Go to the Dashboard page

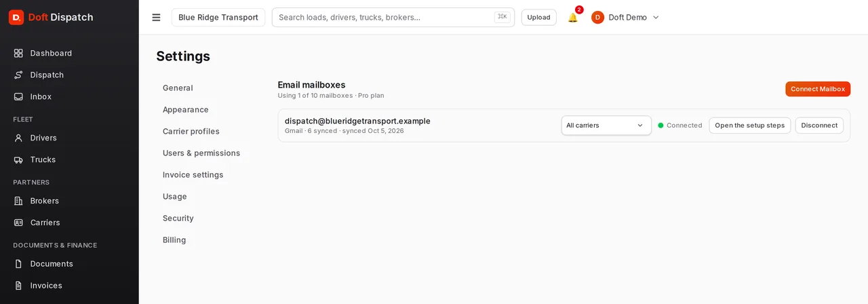51,53
